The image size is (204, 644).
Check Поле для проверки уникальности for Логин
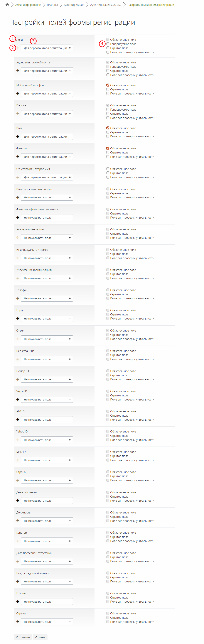click(x=108, y=52)
